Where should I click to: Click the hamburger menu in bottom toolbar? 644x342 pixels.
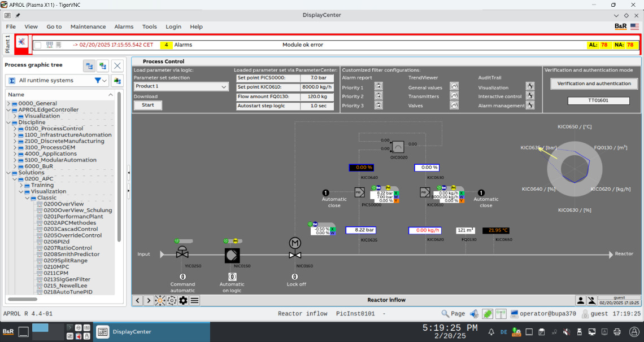[195, 300]
